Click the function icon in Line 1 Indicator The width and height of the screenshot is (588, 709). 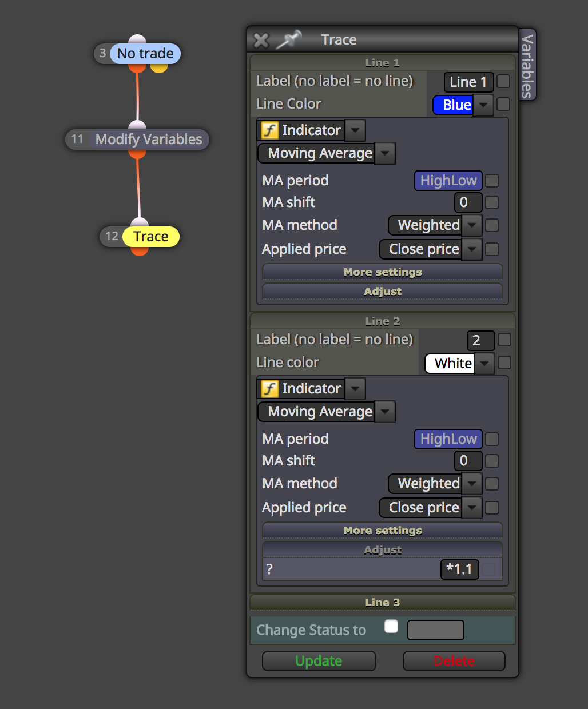pyautogui.click(x=269, y=130)
